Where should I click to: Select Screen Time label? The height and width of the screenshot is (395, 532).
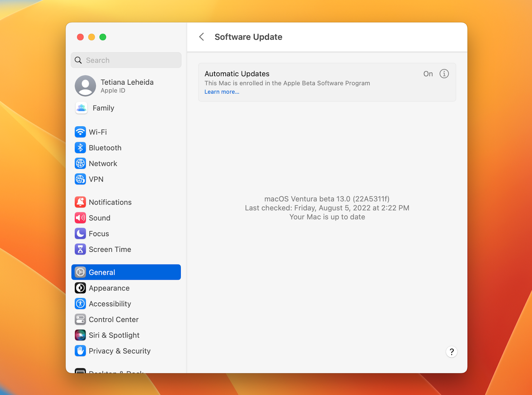110,249
